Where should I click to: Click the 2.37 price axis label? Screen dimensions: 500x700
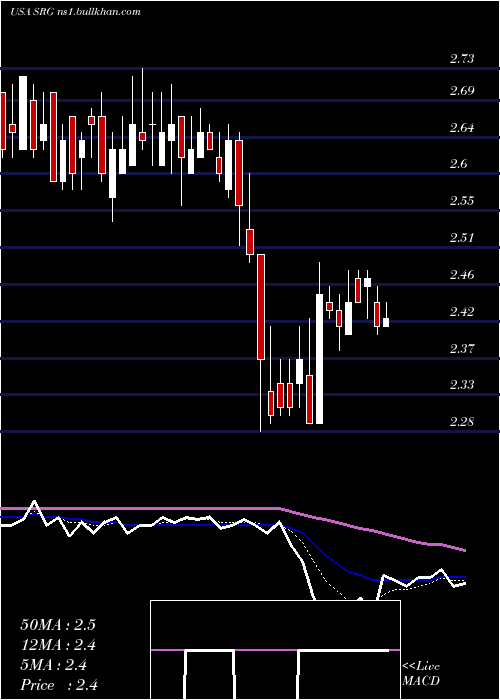[x=462, y=348]
